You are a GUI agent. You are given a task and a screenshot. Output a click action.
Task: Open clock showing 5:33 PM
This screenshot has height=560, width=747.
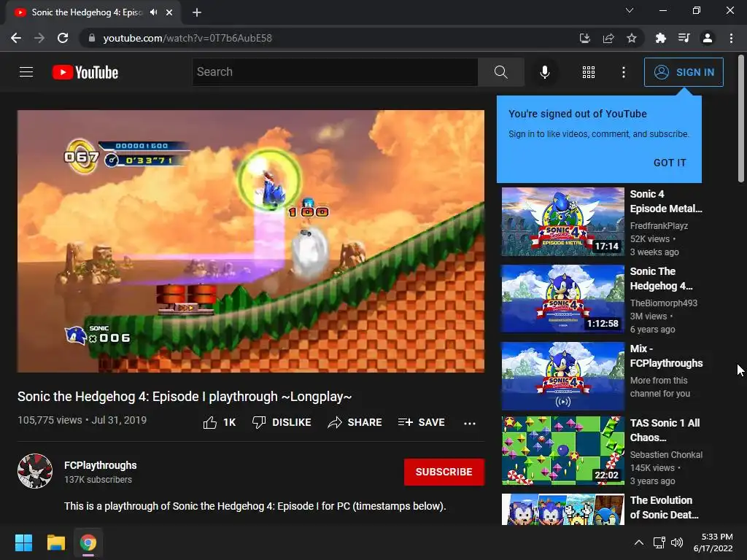click(713, 542)
